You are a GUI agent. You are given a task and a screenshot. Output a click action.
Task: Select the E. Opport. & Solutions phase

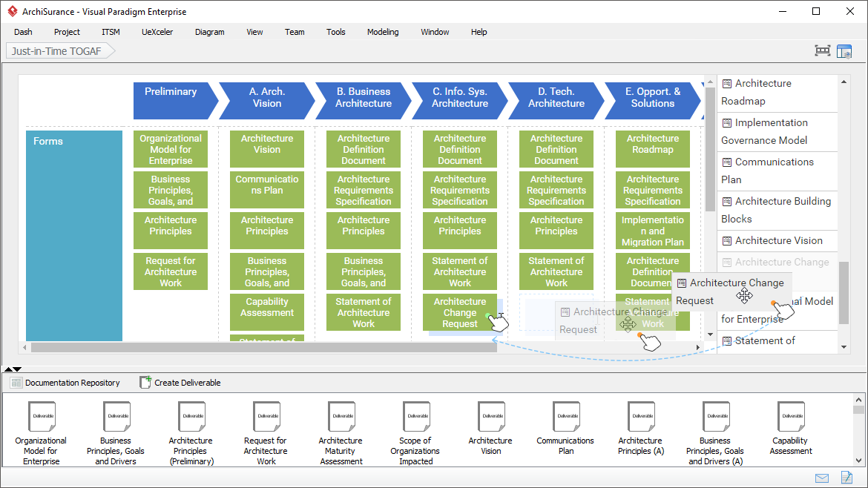(x=653, y=101)
